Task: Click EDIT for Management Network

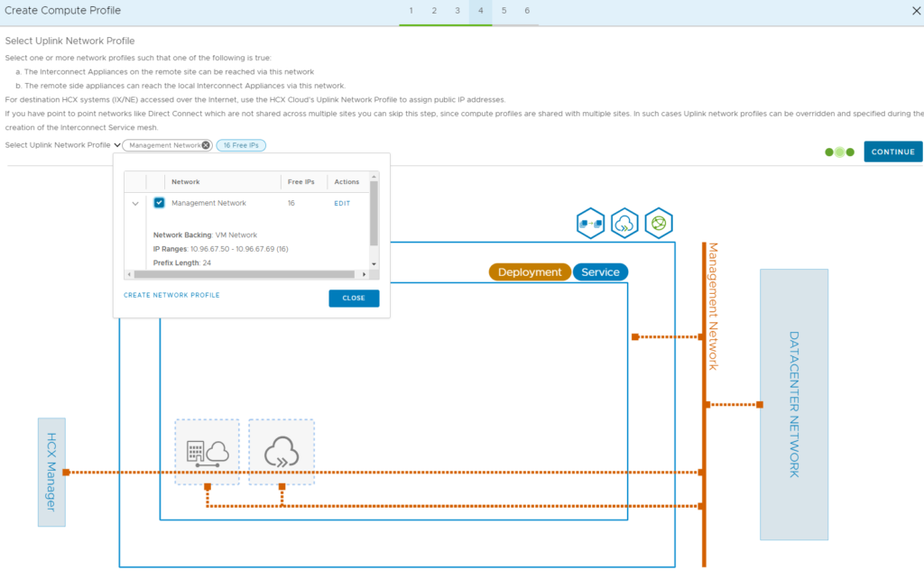Action: click(342, 203)
